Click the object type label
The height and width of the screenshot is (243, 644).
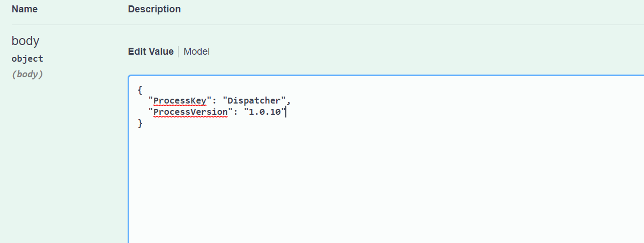point(27,58)
